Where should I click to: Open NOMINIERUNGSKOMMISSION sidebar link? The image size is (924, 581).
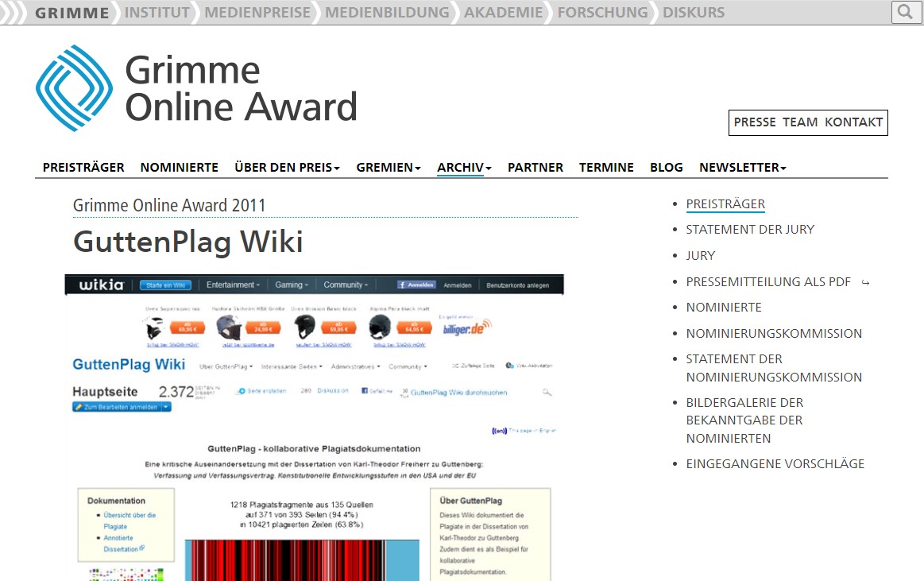(774, 334)
